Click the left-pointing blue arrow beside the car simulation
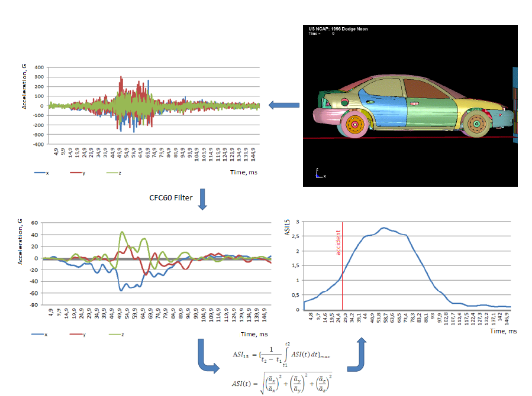532x396 pixels. (x=283, y=106)
